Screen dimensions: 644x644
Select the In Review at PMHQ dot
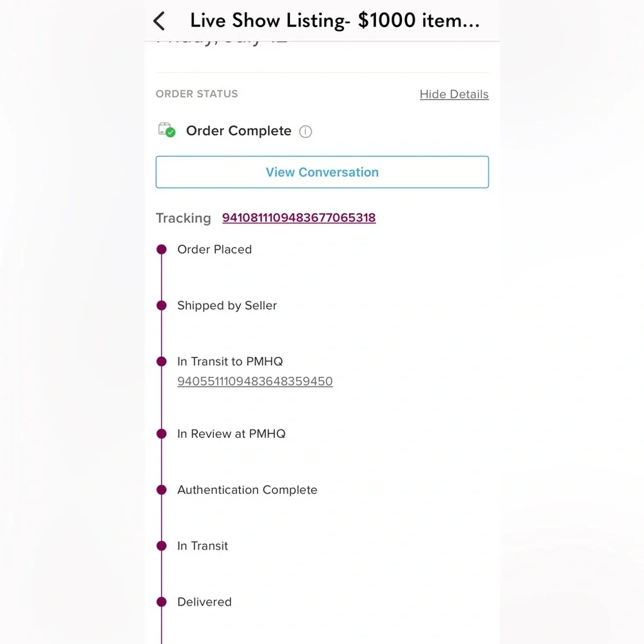[x=162, y=433]
